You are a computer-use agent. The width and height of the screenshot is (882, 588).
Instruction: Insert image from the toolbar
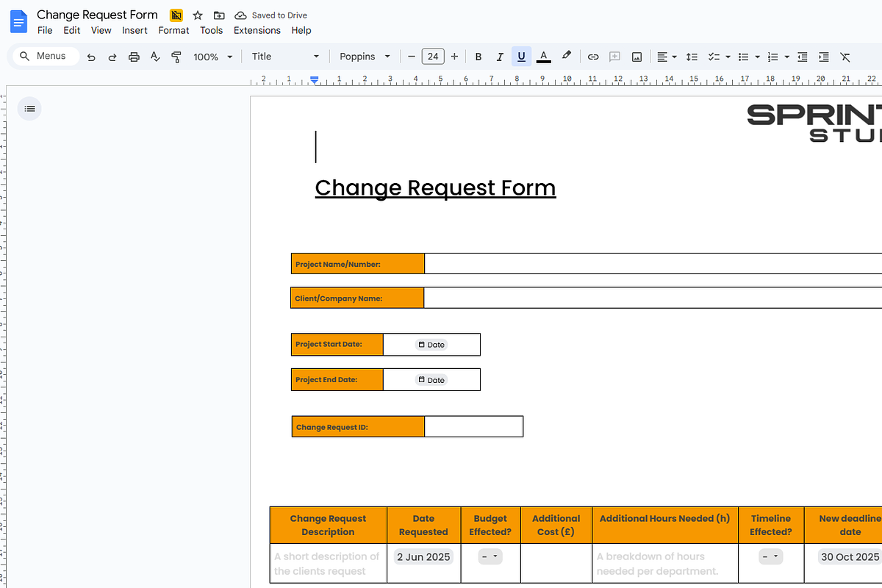click(637, 57)
